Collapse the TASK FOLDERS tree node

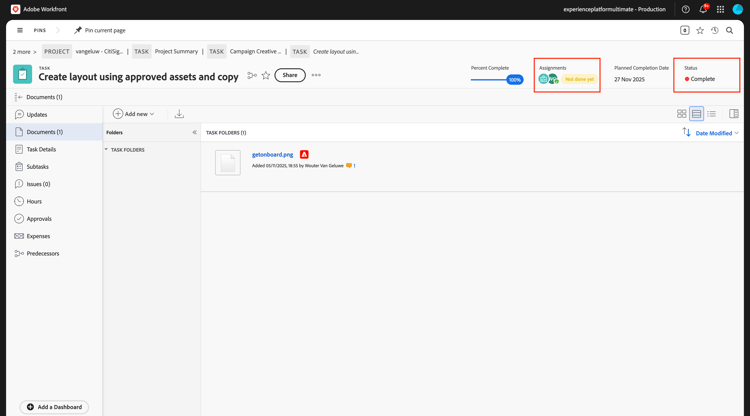(x=106, y=150)
